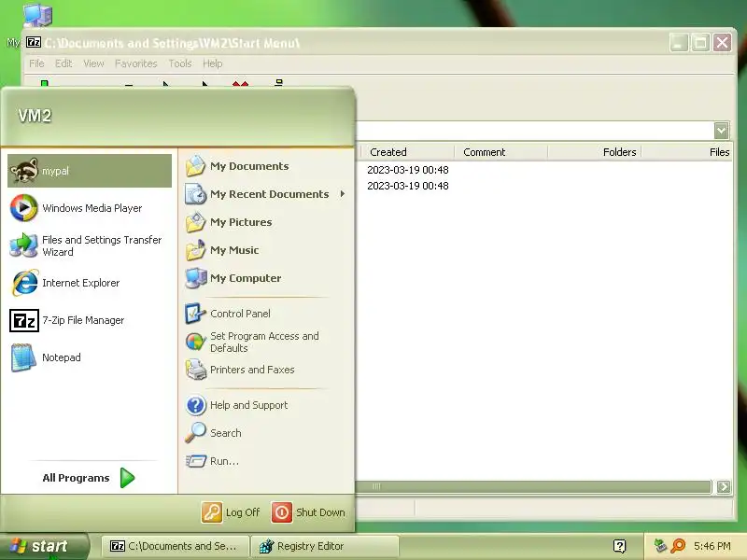Open Control Panel
Image resolution: width=747 pixels, height=560 pixels.
tap(266, 314)
